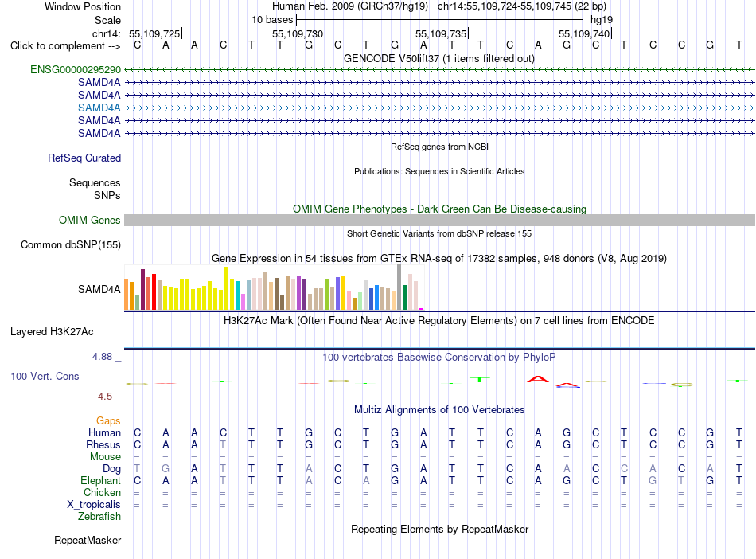
Task: Click the ENSG00000295290 gene label
Action: point(76,70)
